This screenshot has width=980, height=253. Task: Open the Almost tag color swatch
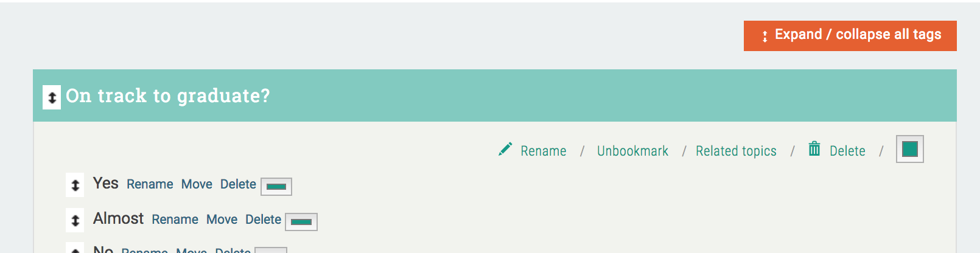[x=301, y=222]
